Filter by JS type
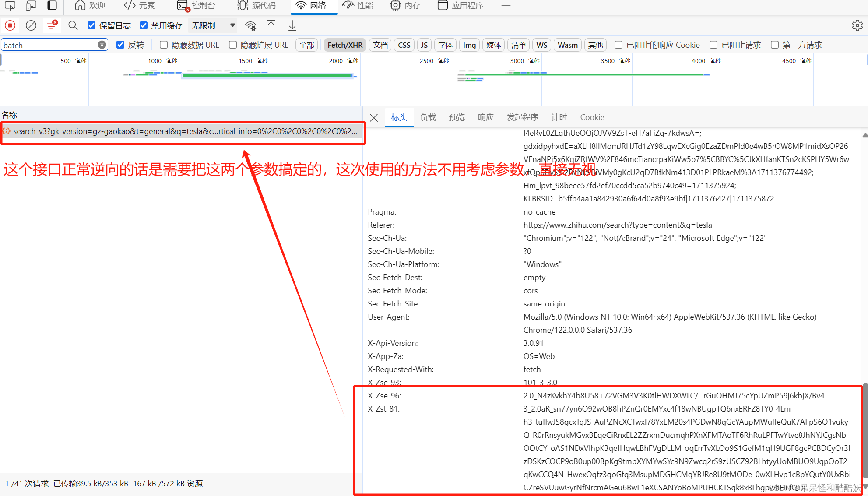The image size is (868, 496). click(x=424, y=45)
